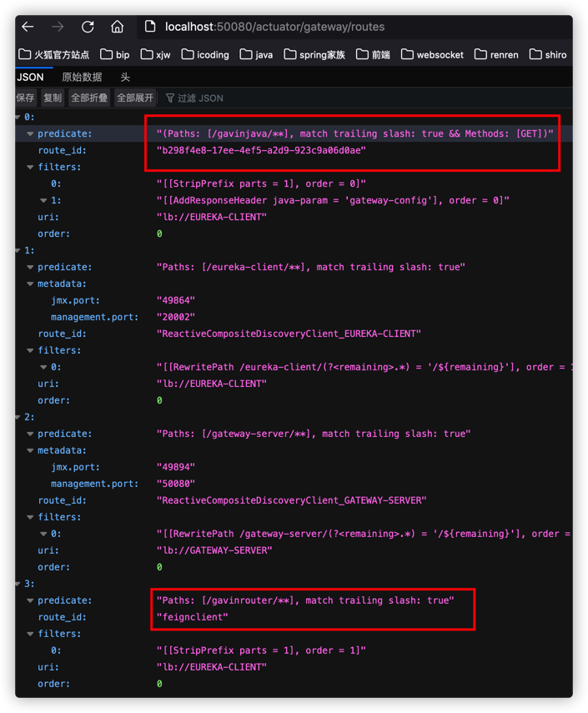Go back with the browser back arrow

point(28,27)
